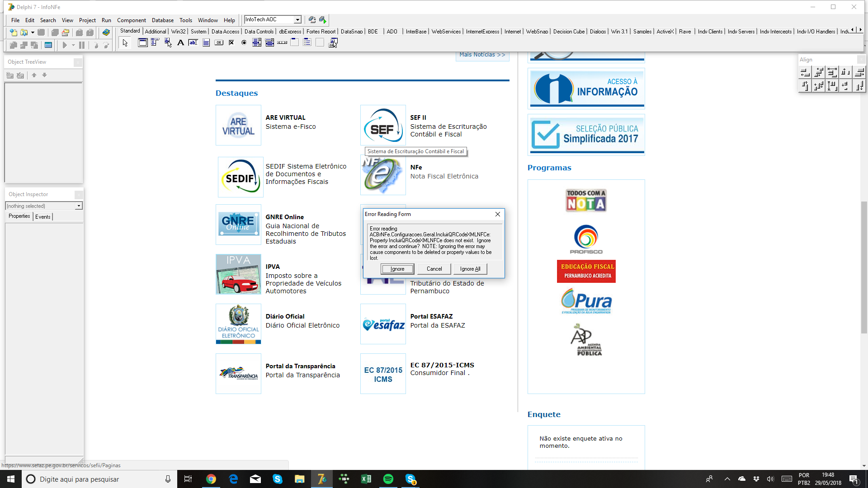Pick the GroupBox component icon

[295, 43]
